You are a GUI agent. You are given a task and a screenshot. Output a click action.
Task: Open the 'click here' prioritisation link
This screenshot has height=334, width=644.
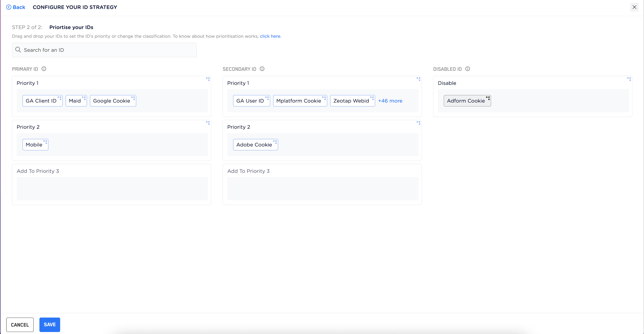pyautogui.click(x=270, y=36)
